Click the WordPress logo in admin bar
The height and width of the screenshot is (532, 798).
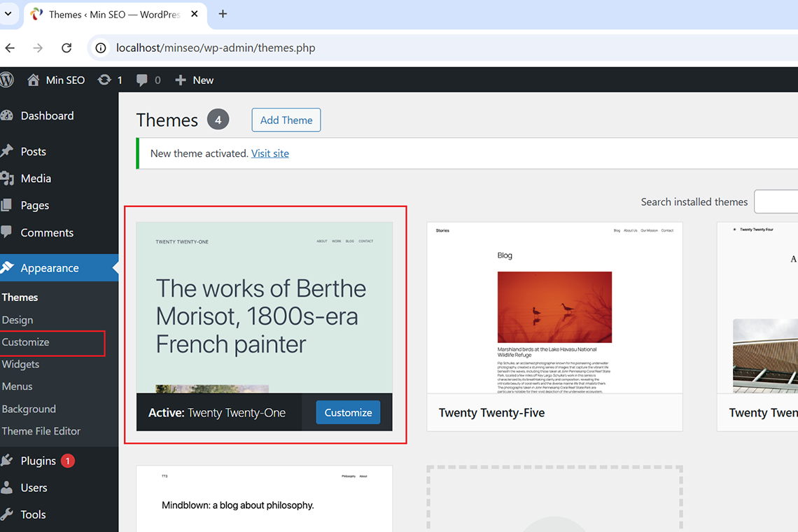[x=7, y=80]
